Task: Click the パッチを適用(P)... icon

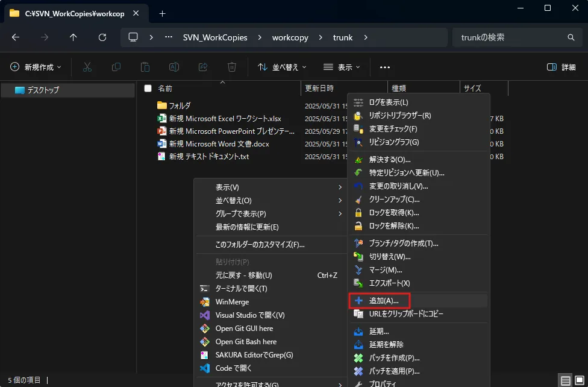Action: (x=358, y=371)
